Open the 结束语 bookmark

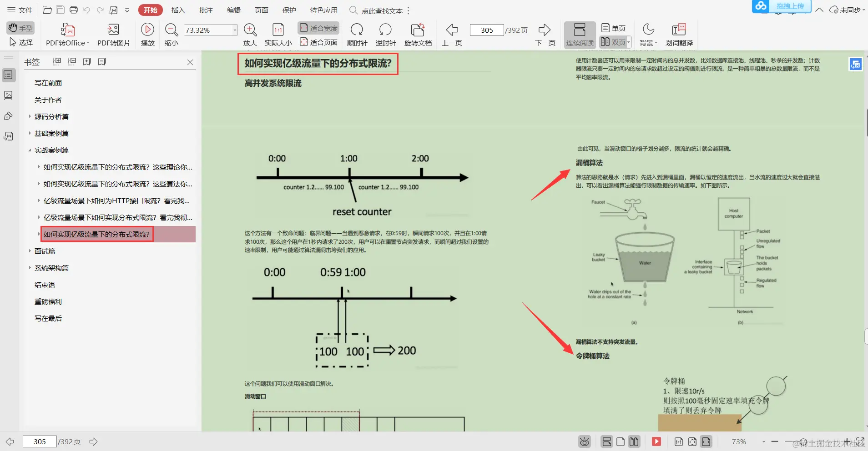point(45,285)
